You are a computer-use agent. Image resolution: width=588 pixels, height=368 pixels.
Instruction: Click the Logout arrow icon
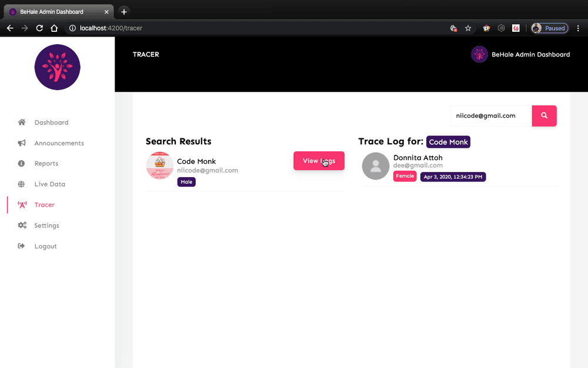(x=22, y=246)
